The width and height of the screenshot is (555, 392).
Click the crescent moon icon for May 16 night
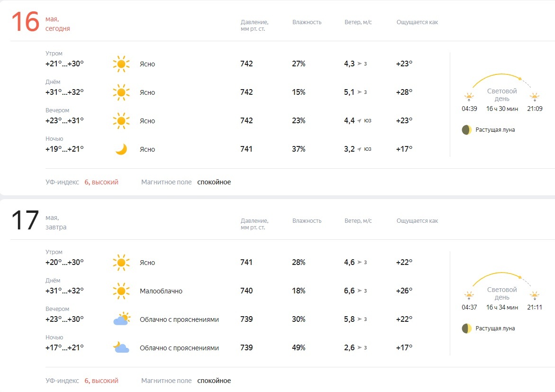point(121,149)
